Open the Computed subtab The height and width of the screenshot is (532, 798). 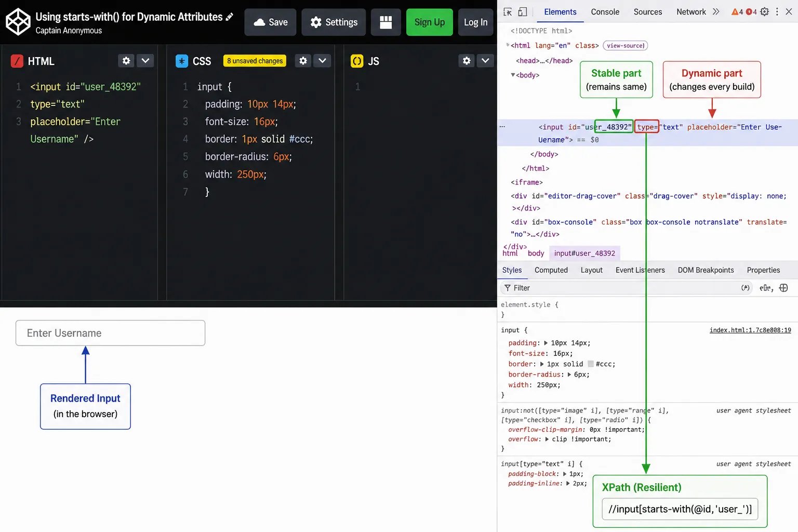551,270
